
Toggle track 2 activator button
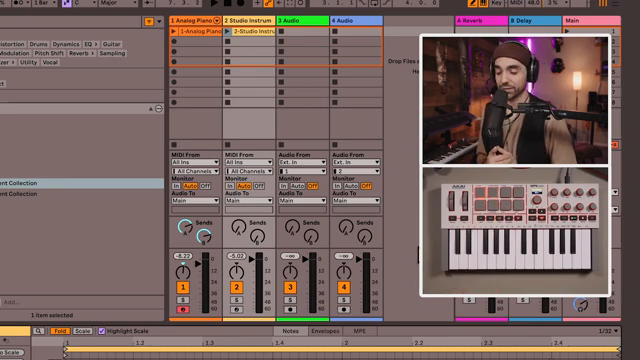click(x=236, y=287)
